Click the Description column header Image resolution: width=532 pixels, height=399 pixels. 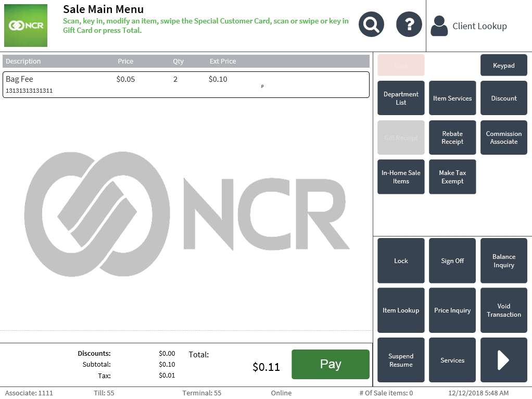pyautogui.click(x=23, y=61)
